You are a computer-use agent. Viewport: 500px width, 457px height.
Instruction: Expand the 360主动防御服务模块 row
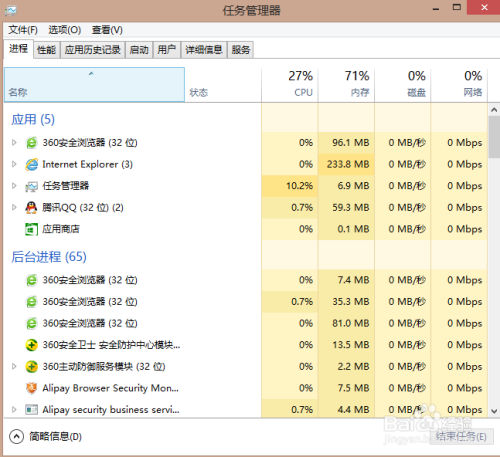[x=14, y=367]
